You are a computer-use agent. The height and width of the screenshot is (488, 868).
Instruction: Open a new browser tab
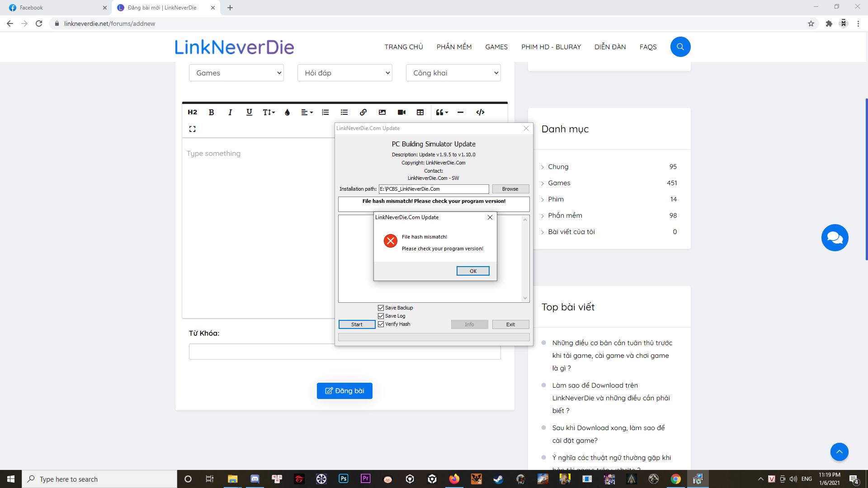pyautogui.click(x=230, y=8)
